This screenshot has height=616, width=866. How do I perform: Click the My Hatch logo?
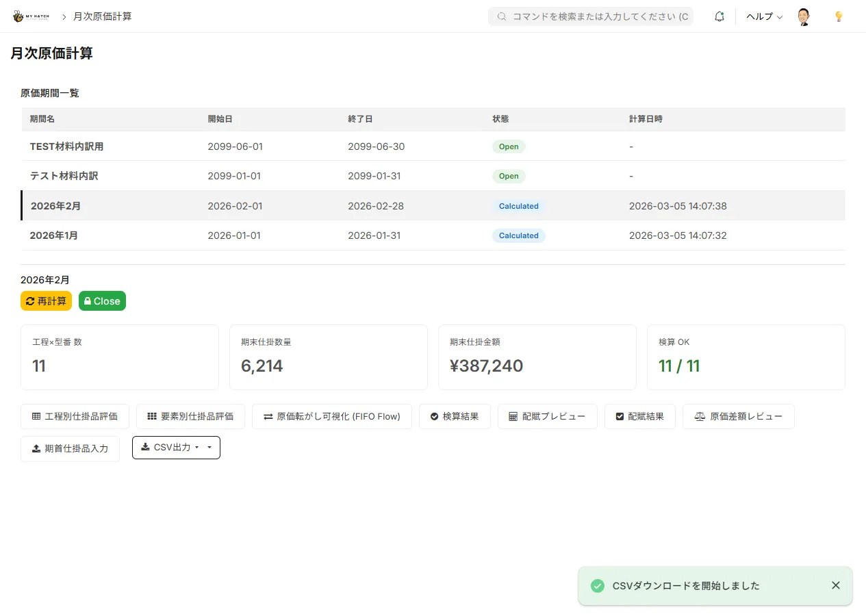pyautogui.click(x=31, y=16)
